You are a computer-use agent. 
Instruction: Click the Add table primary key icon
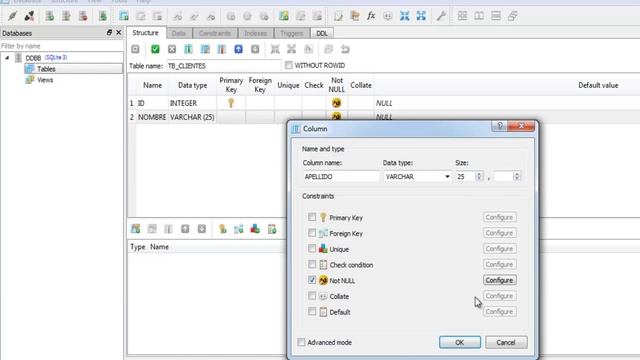click(222, 229)
